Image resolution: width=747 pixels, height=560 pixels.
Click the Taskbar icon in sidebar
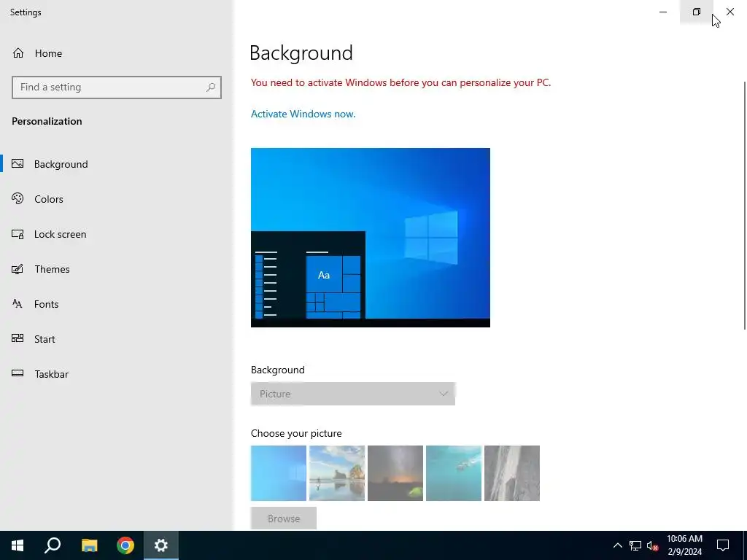point(18,373)
